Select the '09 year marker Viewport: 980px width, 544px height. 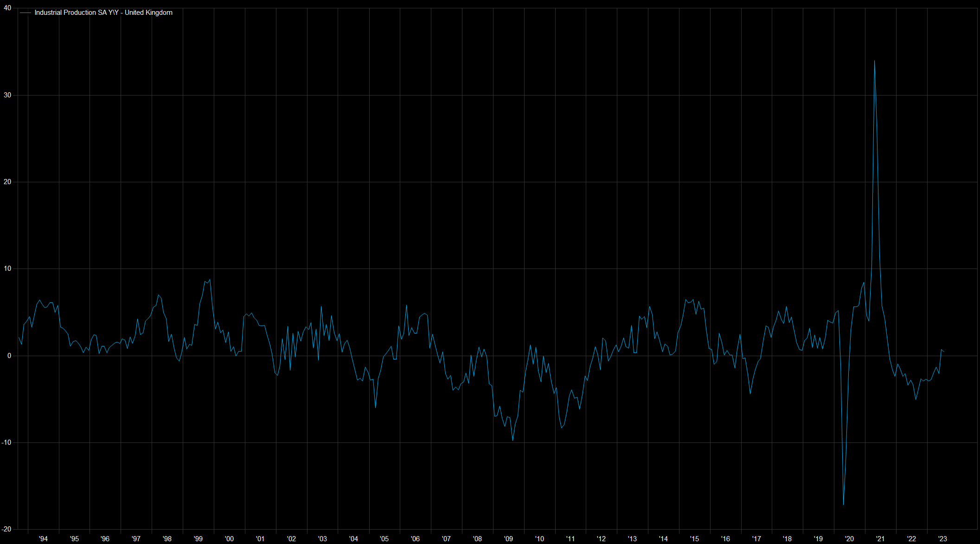(x=508, y=538)
